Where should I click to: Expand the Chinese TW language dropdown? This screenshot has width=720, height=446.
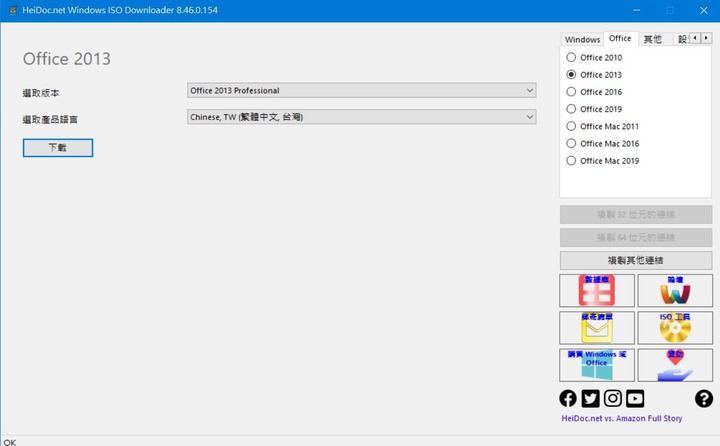tap(361, 117)
